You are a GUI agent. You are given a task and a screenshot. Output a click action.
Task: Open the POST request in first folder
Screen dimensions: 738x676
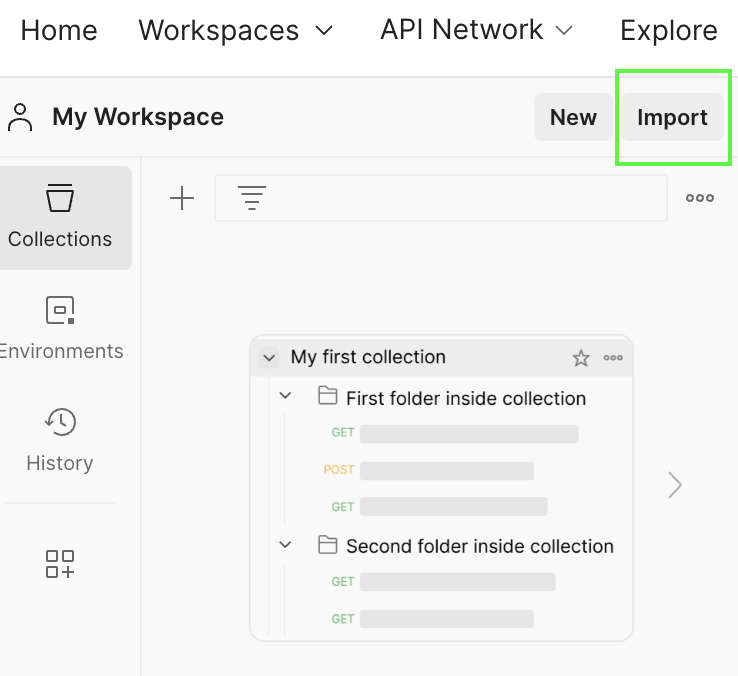point(428,470)
